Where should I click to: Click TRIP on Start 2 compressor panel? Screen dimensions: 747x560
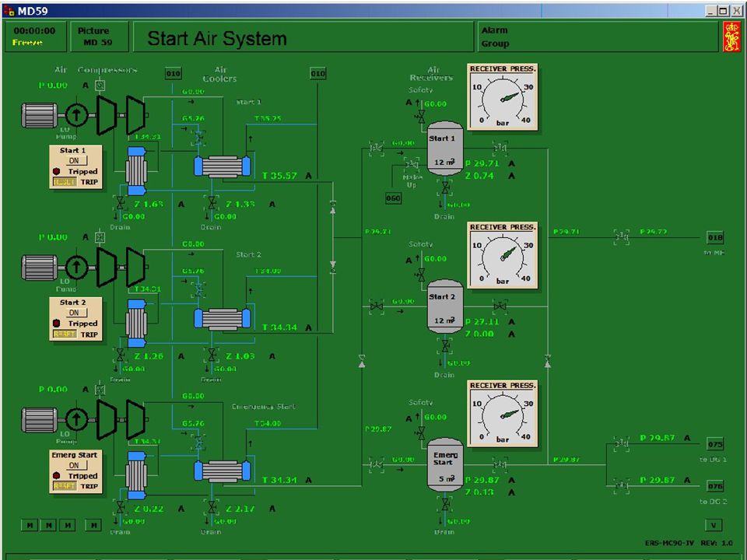pos(89,334)
